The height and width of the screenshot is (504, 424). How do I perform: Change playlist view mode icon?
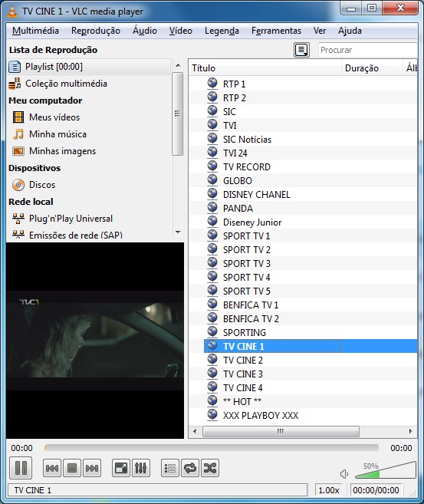301,50
